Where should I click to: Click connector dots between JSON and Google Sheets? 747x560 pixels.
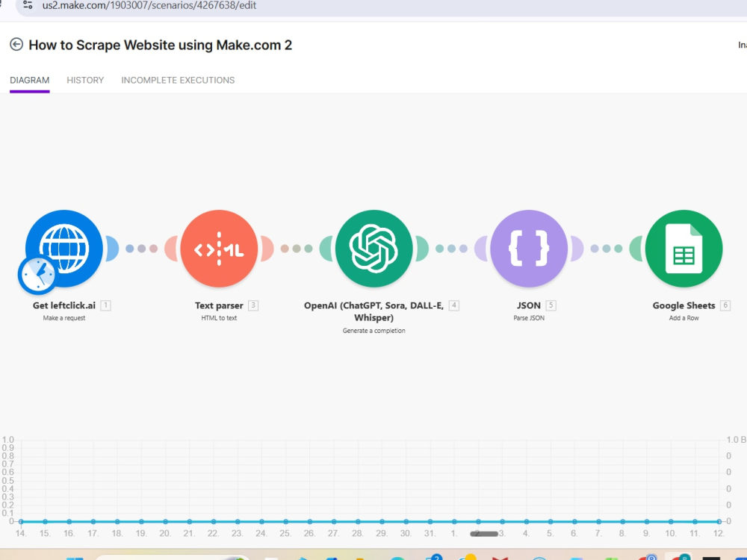click(x=606, y=248)
